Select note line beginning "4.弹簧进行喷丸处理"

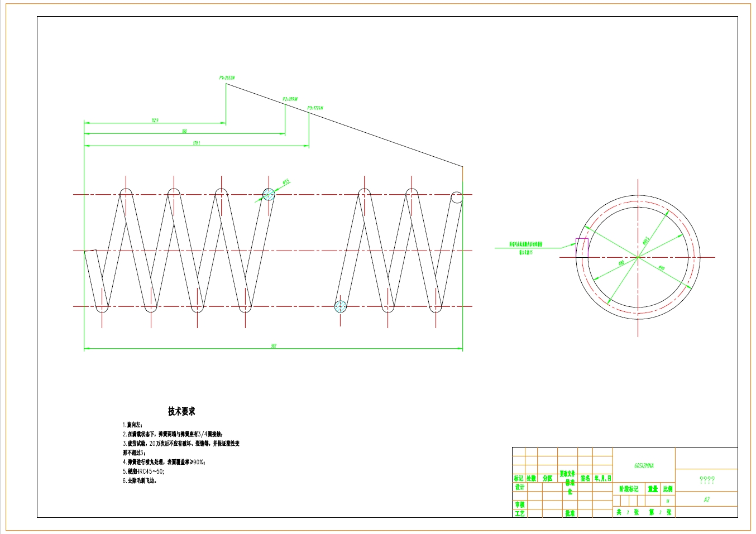point(164,462)
